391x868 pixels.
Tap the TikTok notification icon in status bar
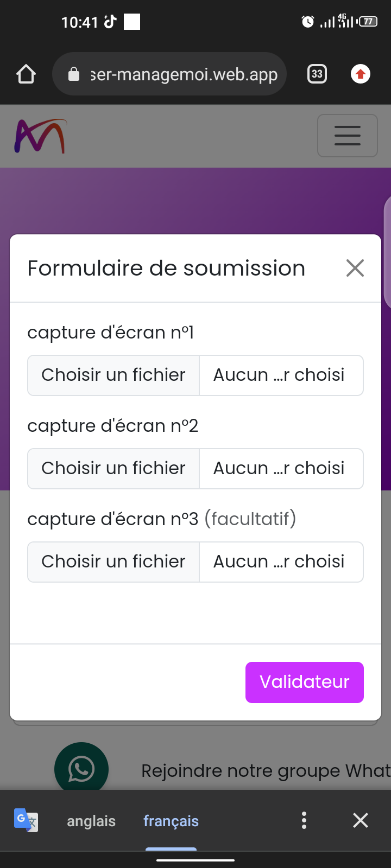(110, 22)
